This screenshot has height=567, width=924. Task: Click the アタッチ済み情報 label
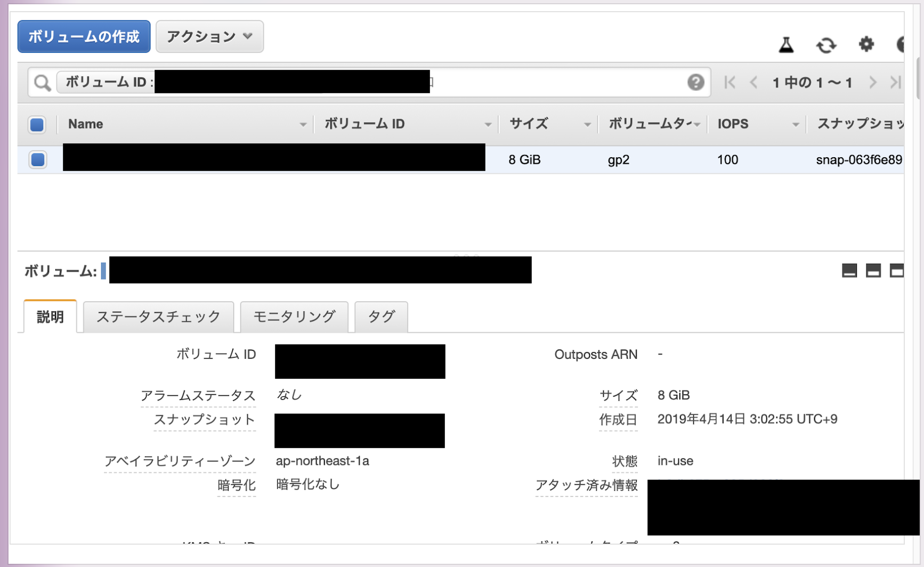pyautogui.click(x=586, y=485)
